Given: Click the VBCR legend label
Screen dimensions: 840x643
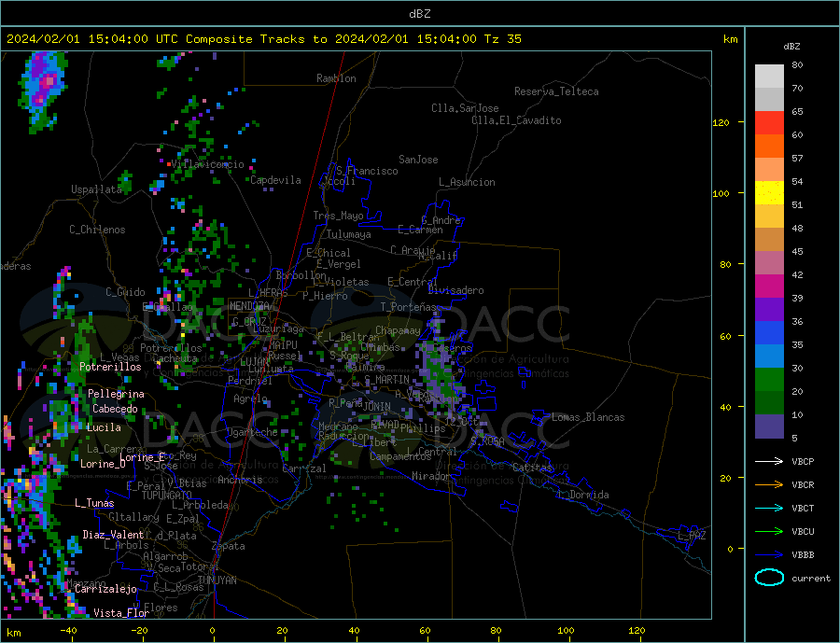Looking at the screenshot, I should pos(803,485).
